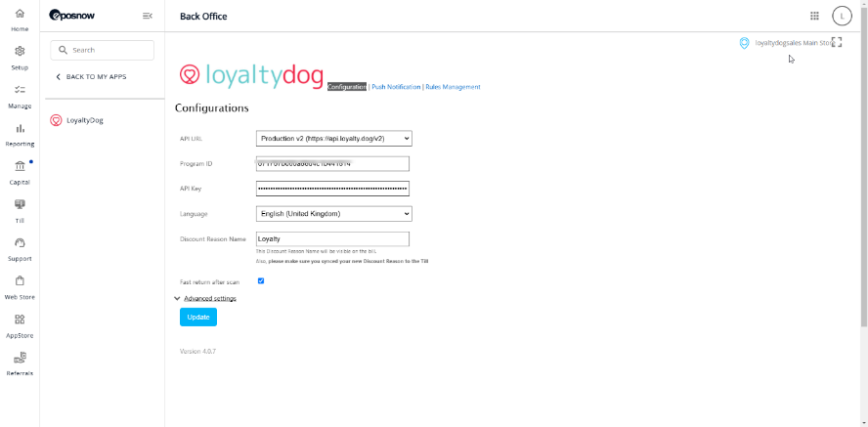Open the Home section in sidebar

[20, 20]
